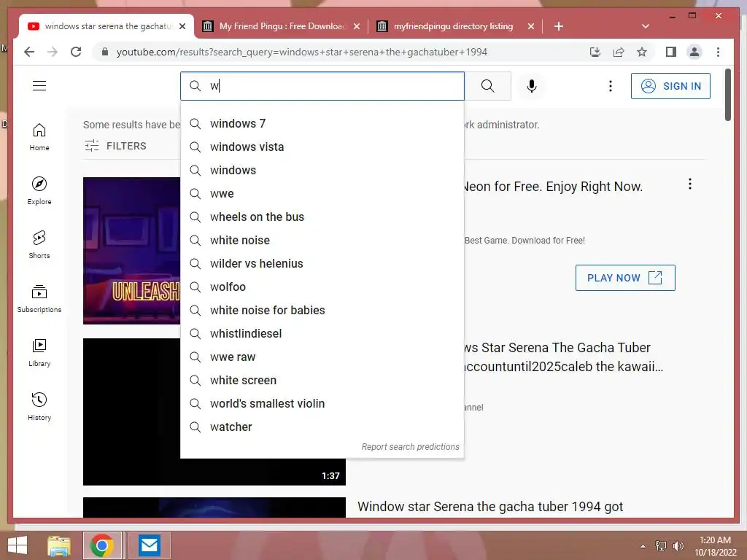Open a new browser tab with plus

coord(559,26)
